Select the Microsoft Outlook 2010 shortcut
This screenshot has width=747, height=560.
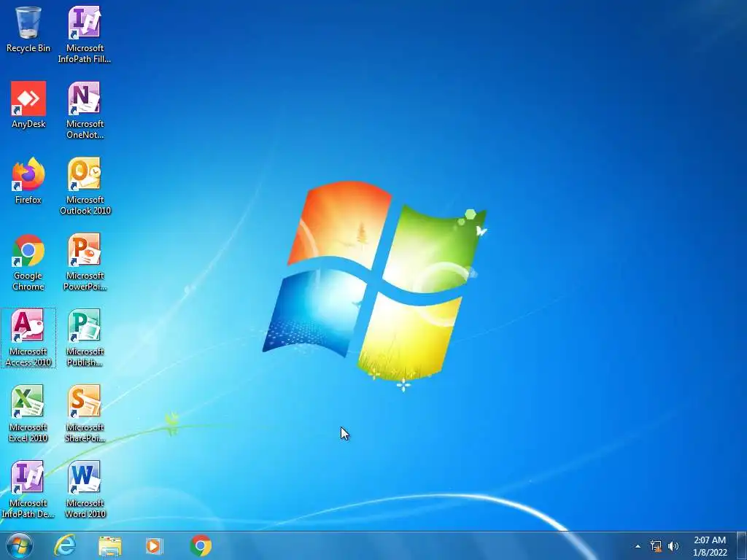85,186
